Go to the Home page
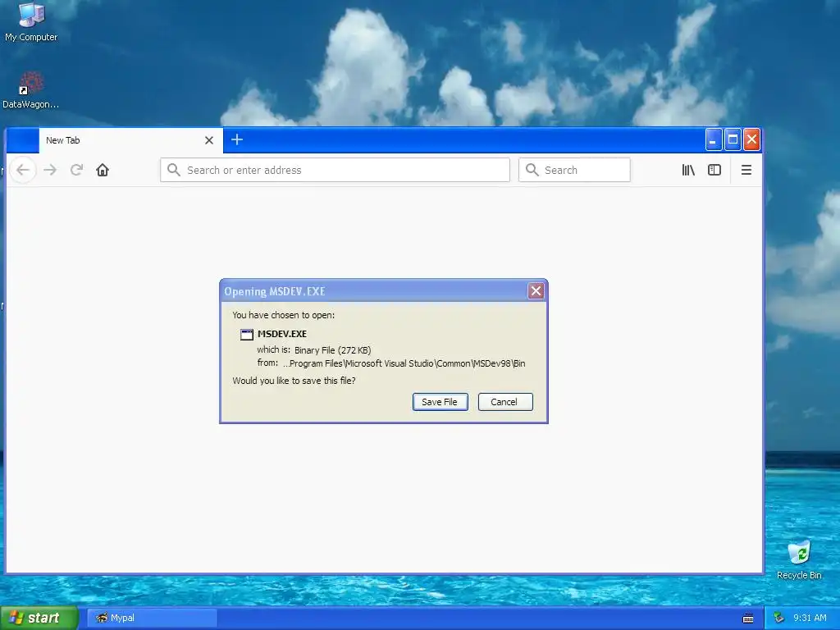The image size is (840, 630). 103,171
